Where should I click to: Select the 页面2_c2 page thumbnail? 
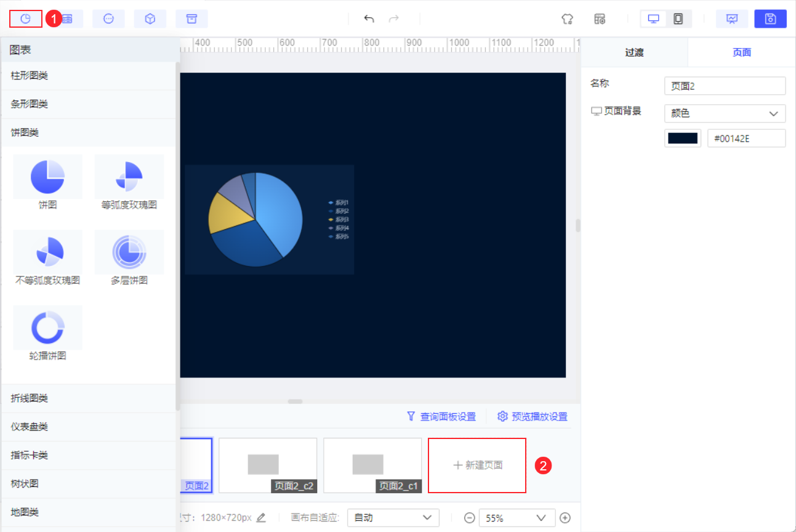[x=268, y=465]
